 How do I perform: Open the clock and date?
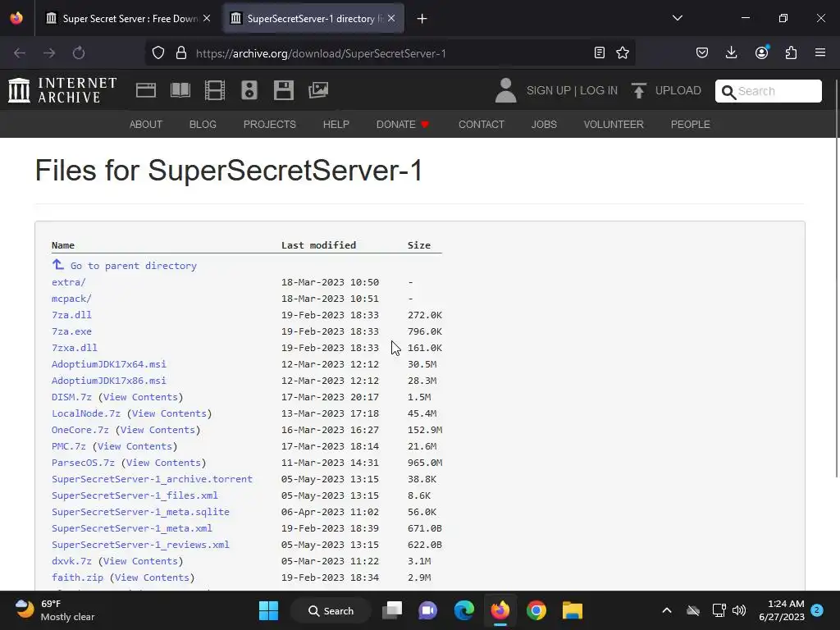point(782,610)
